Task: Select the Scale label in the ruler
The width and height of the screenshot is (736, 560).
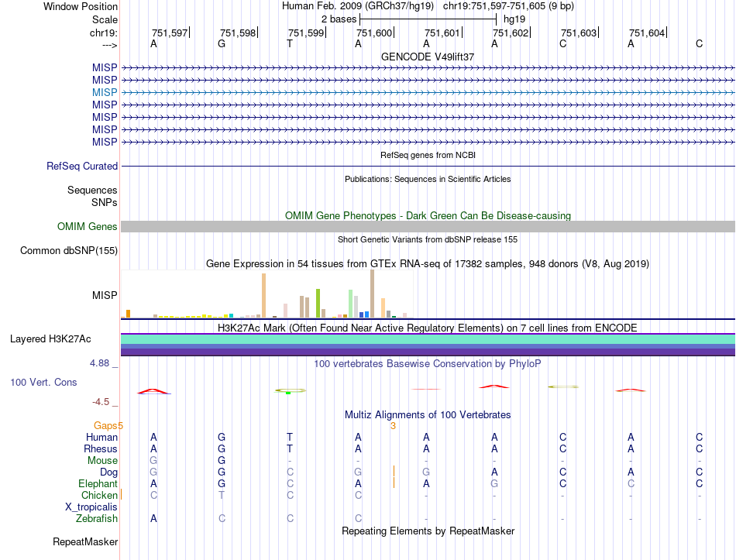Action: point(105,19)
